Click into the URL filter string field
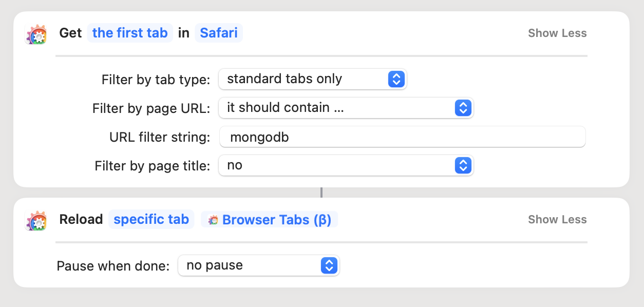The image size is (644, 307). tap(403, 137)
